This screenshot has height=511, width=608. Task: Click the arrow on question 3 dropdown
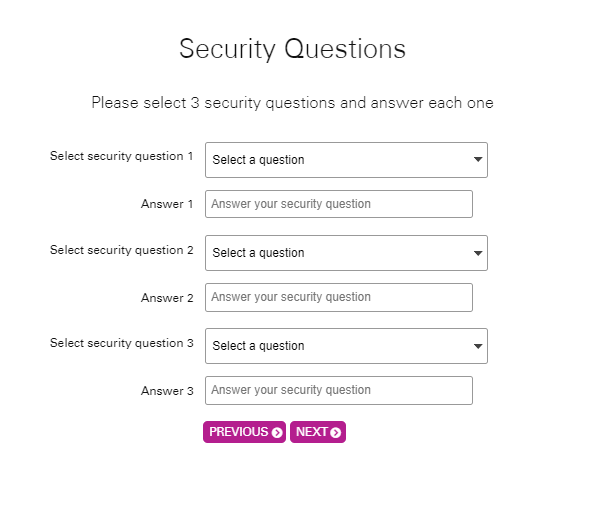(x=478, y=346)
